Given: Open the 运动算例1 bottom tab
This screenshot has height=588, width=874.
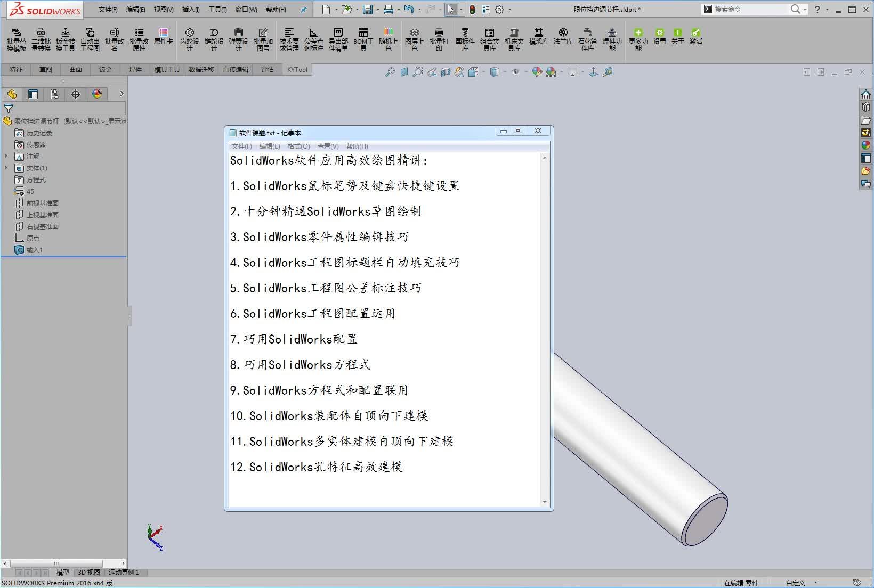Looking at the screenshot, I should 124,572.
